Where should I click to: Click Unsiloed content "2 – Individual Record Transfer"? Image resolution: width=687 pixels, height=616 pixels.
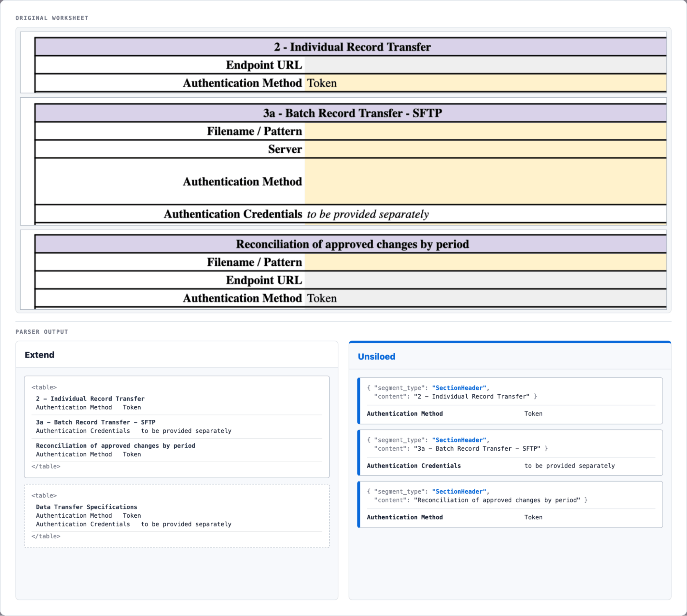click(x=472, y=397)
